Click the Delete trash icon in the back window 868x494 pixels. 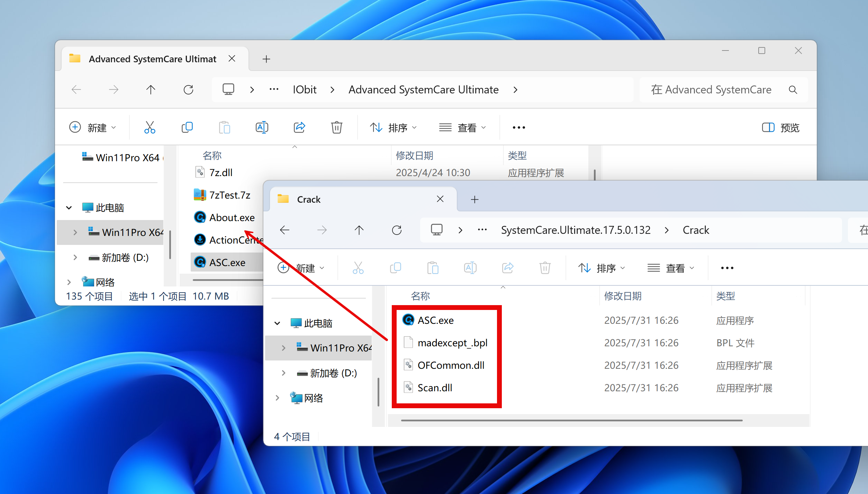coord(336,127)
